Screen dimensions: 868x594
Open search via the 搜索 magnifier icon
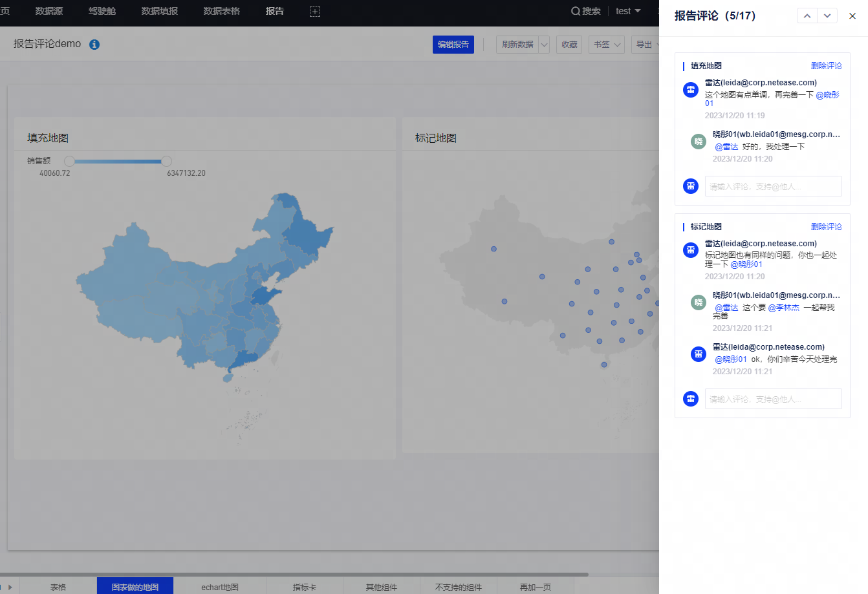click(575, 12)
